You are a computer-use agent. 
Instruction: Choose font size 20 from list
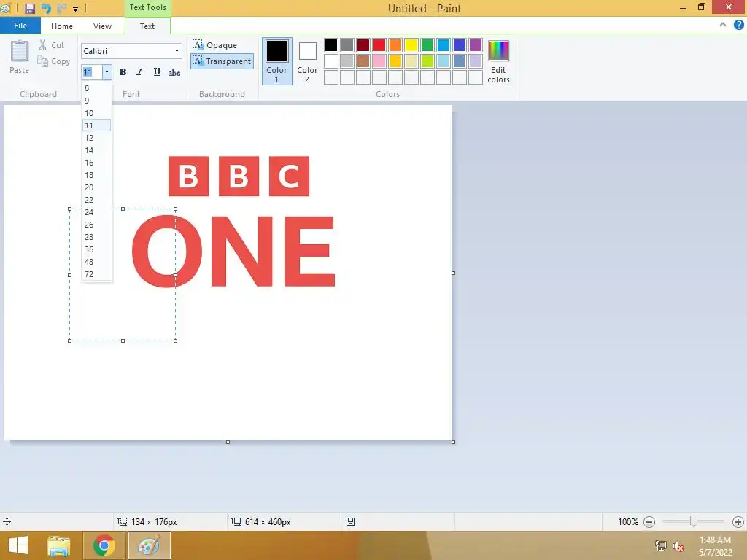point(96,187)
